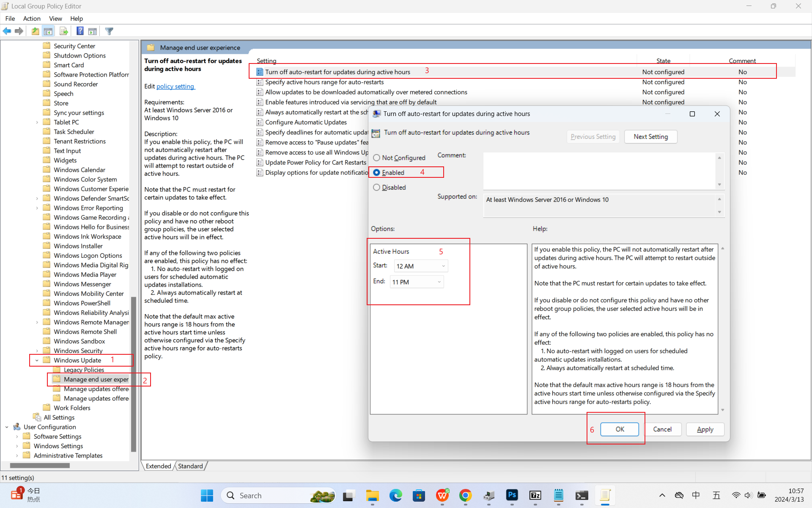This screenshot has width=812, height=508.
Task: Open the Action menu
Action: [x=32, y=19]
